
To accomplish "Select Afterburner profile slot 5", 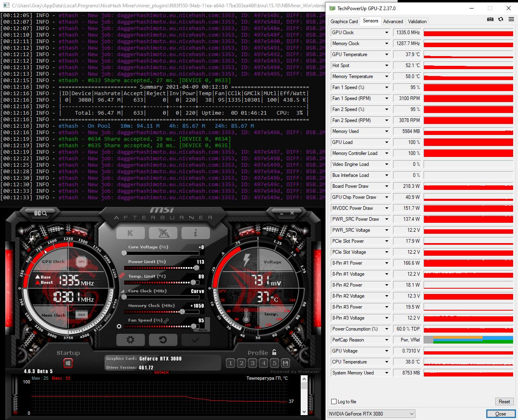I will (x=274, y=363).
